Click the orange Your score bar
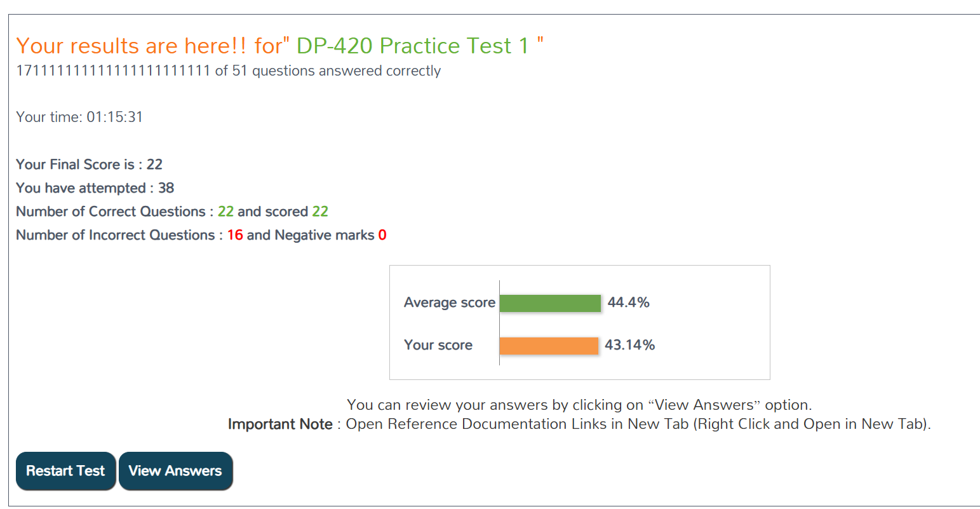 pyautogui.click(x=549, y=346)
